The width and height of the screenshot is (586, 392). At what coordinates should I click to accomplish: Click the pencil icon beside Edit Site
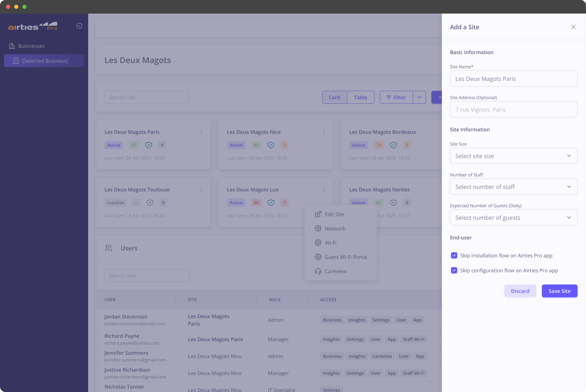point(318,214)
